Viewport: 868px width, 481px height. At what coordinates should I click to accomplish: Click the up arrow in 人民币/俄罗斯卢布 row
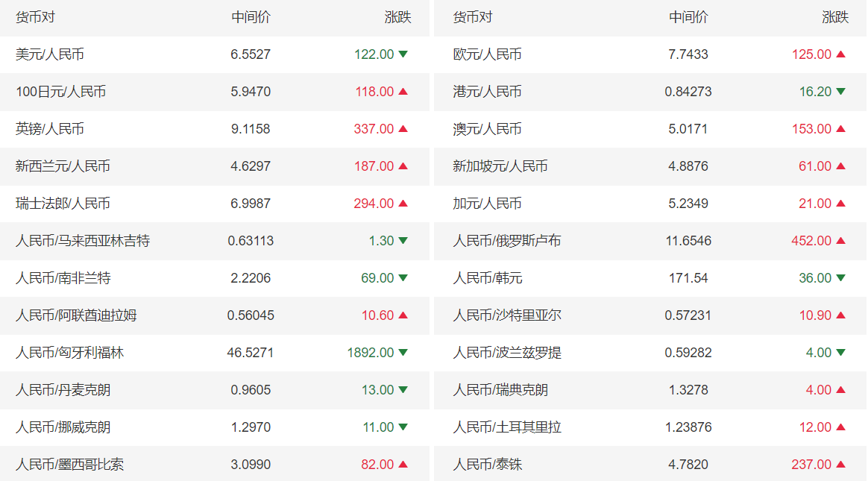click(841, 240)
